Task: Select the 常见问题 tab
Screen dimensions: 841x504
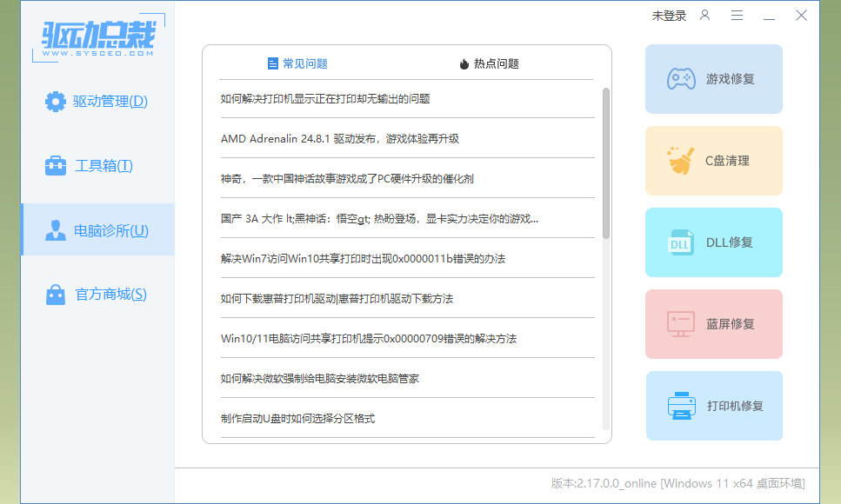Action: (297, 63)
